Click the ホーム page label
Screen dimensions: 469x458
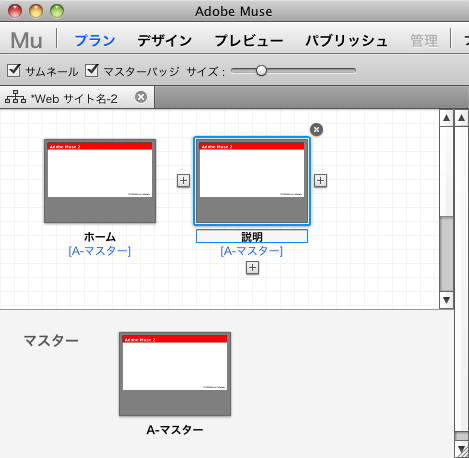(100, 236)
